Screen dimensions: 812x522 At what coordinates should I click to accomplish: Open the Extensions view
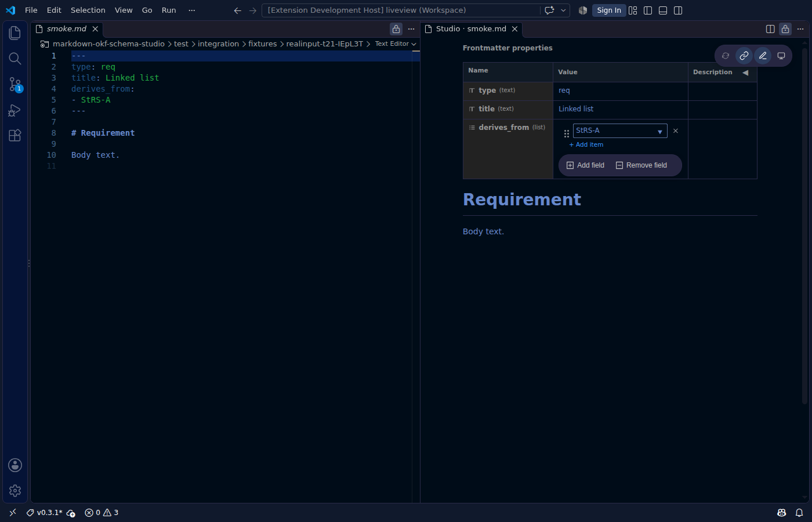(x=15, y=135)
